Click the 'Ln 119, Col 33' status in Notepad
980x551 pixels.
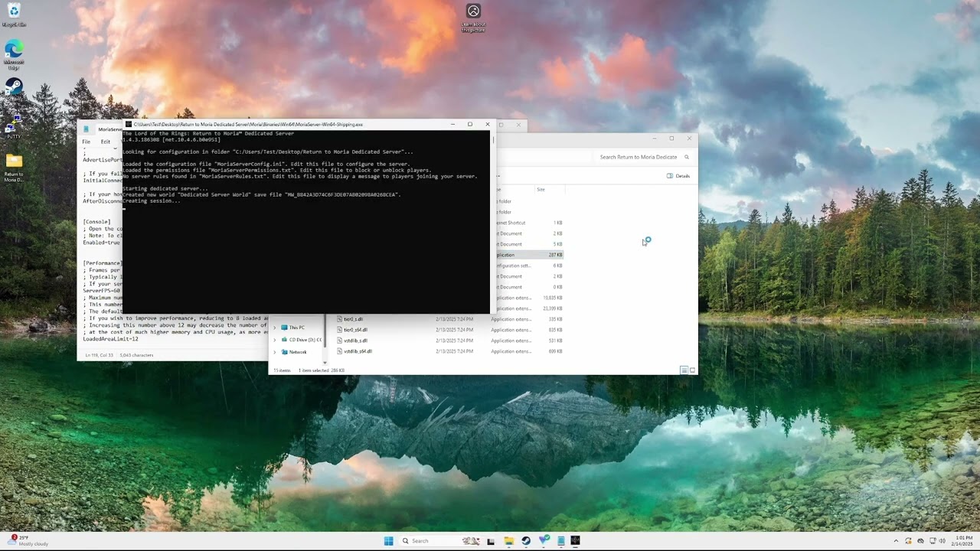click(100, 355)
